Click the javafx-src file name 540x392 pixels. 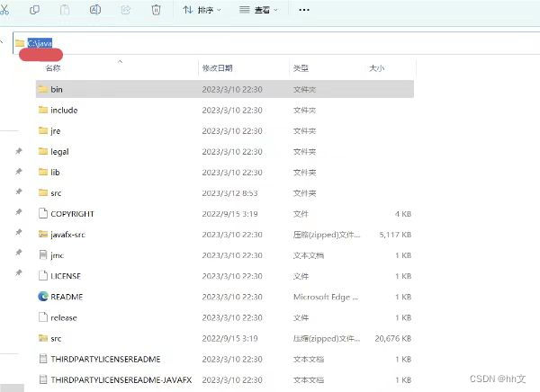(67, 235)
